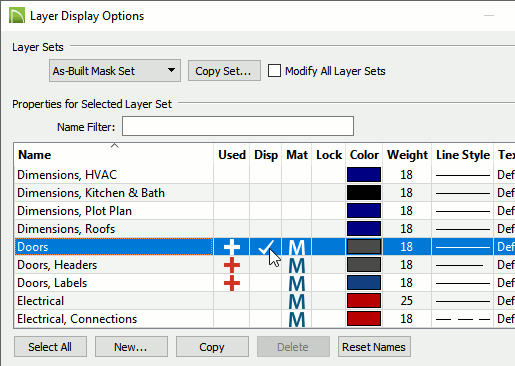Screen dimensions: 515x366
Task: Click the Mat M icon for Doors, Headers
Action: (x=297, y=265)
